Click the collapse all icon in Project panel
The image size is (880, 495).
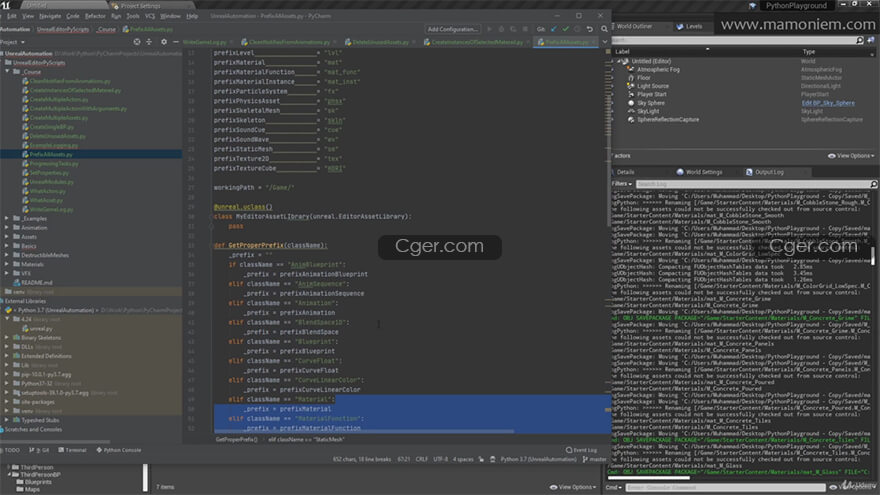pyautogui.click(x=149, y=42)
